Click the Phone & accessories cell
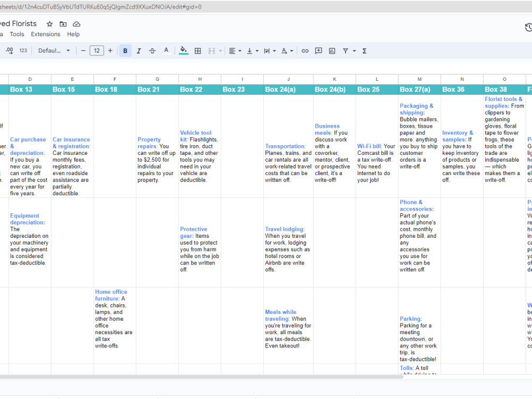This screenshot has width=532, height=399. [419, 243]
